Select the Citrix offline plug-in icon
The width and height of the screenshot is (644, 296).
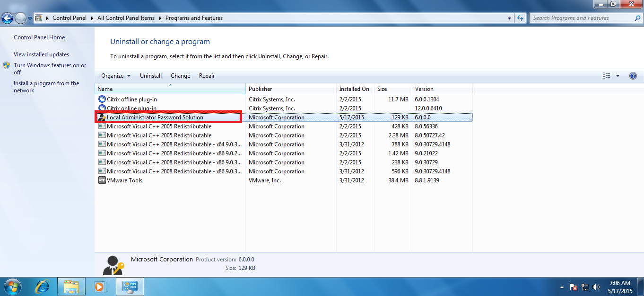102,99
